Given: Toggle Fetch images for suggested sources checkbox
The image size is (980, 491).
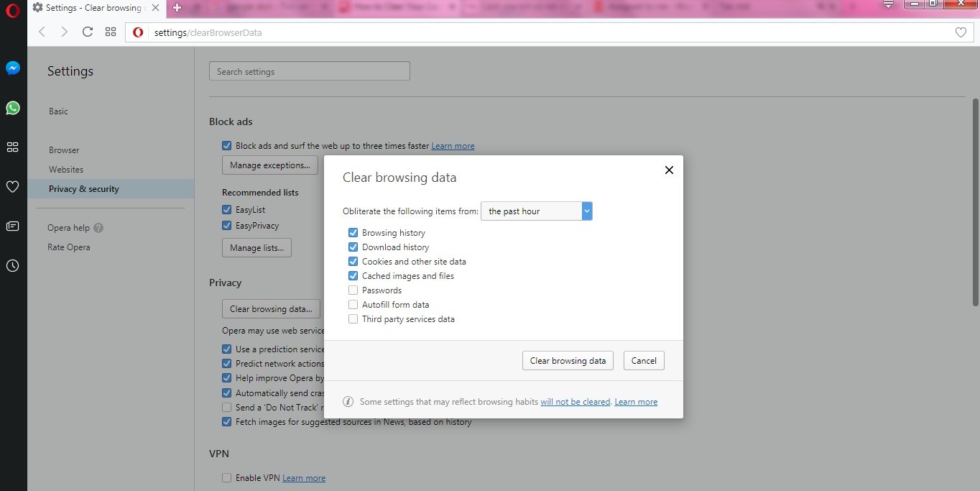Looking at the screenshot, I should 227,422.
